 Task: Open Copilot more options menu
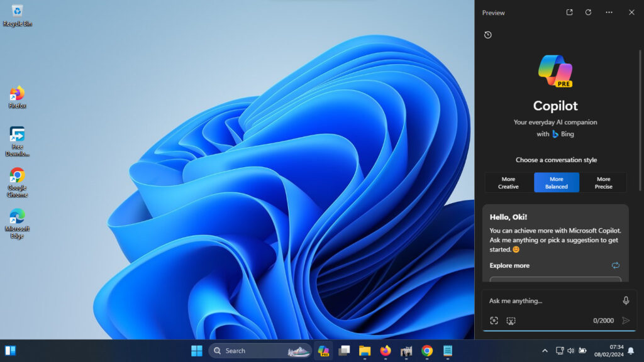click(x=609, y=13)
